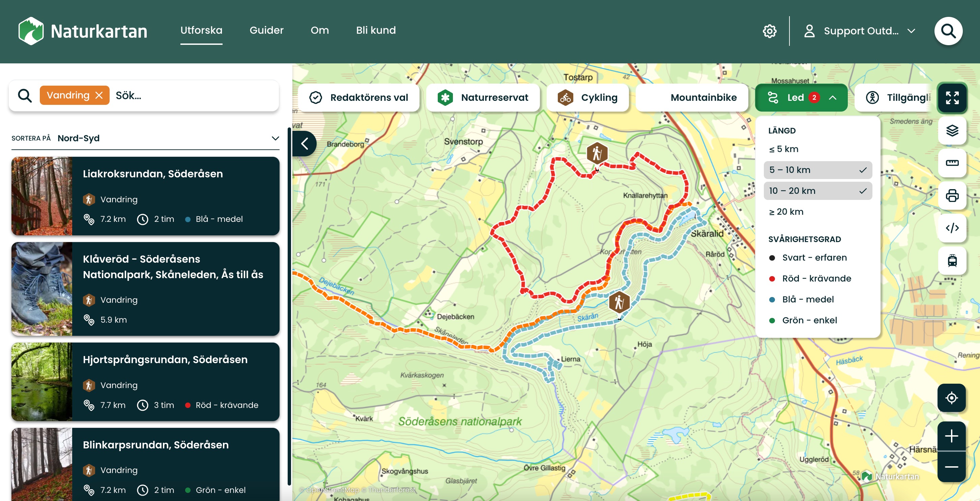Center map on my location
Screen dimensions: 980x501
951,398
